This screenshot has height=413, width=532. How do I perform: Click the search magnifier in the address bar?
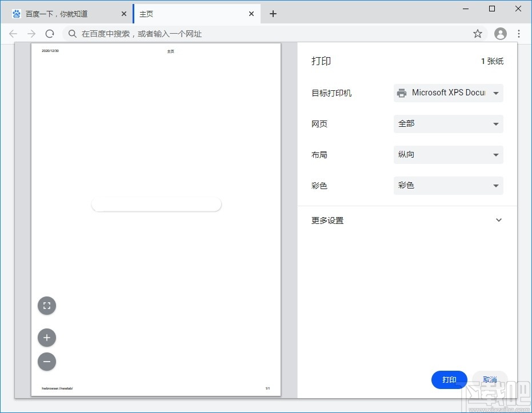72,34
